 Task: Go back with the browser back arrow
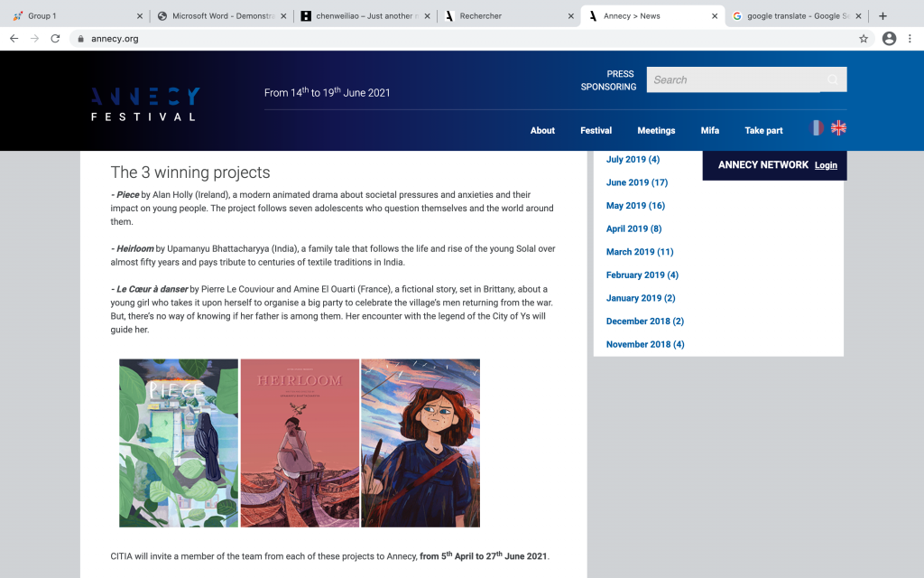click(x=14, y=38)
